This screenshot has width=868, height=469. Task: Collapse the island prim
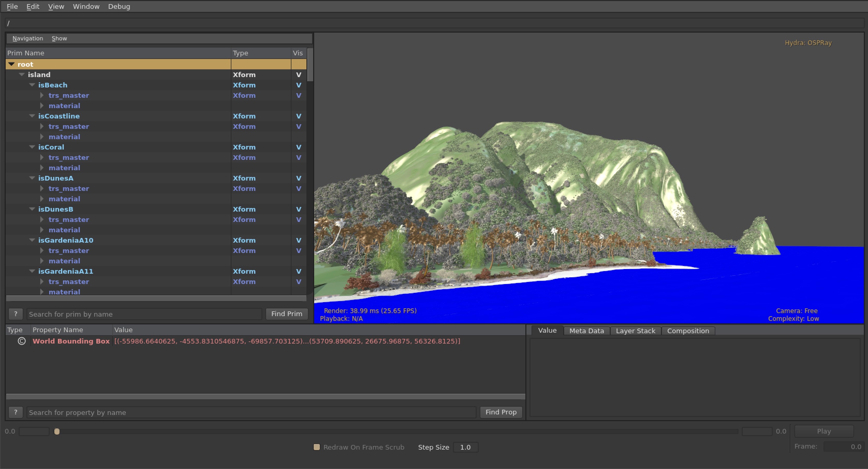click(22, 75)
